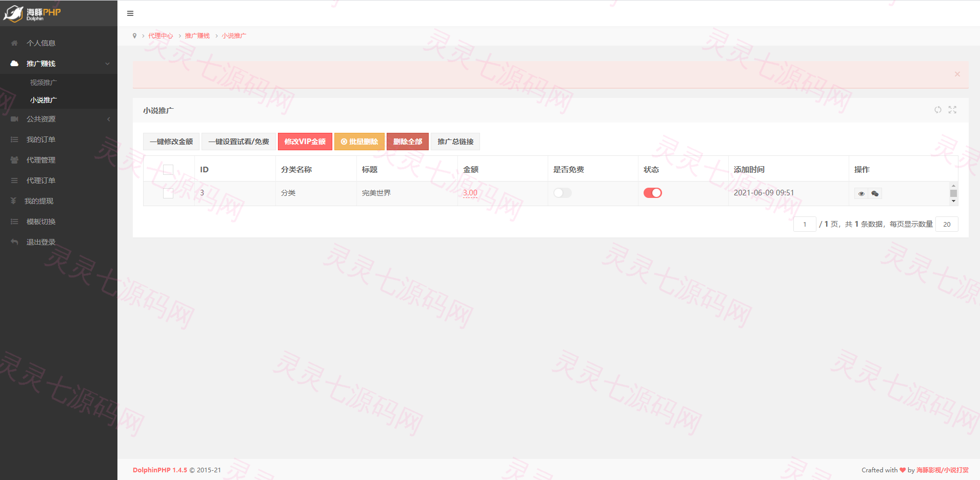Image resolution: width=980 pixels, height=480 pixels.
Task: Refresh the 小说推广 panel
Action: pos(938,110)
